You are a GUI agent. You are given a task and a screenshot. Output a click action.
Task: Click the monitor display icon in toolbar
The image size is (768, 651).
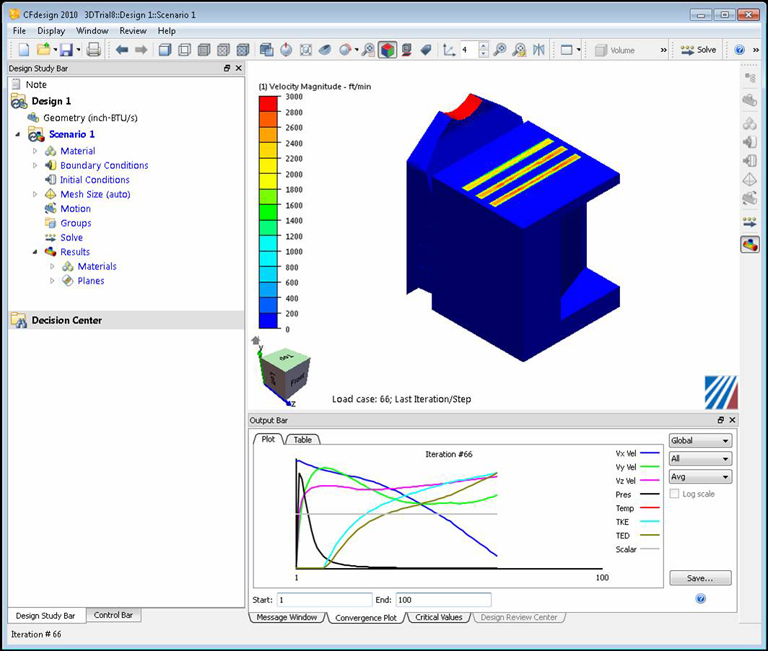click(x=406, y=50)
